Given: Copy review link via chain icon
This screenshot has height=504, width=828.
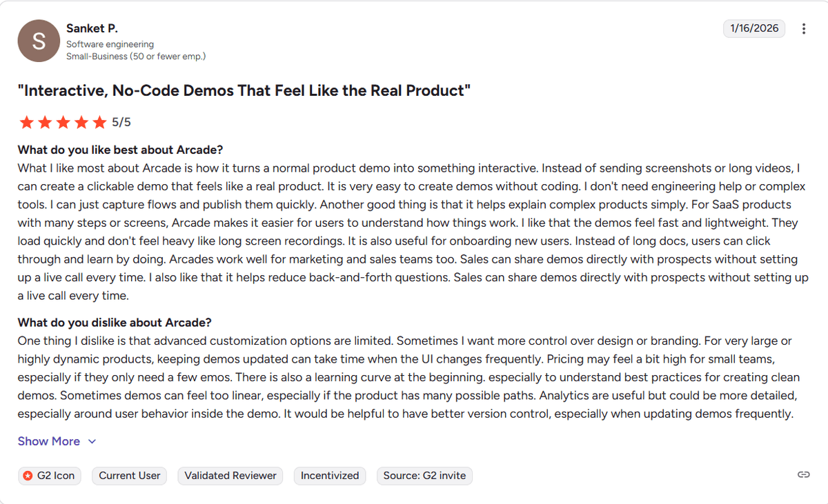Looking at the screenshot, I should [x=803, y=475].
